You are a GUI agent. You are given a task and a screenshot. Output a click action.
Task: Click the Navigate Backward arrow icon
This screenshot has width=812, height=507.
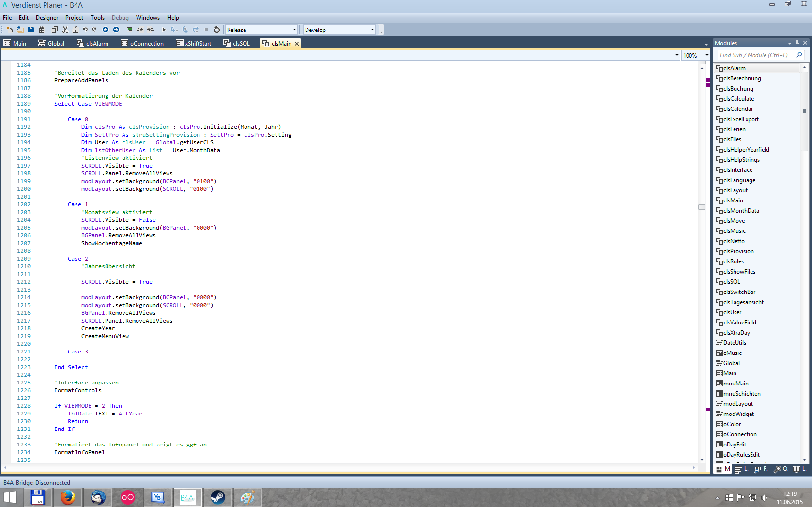coord(106,30)
